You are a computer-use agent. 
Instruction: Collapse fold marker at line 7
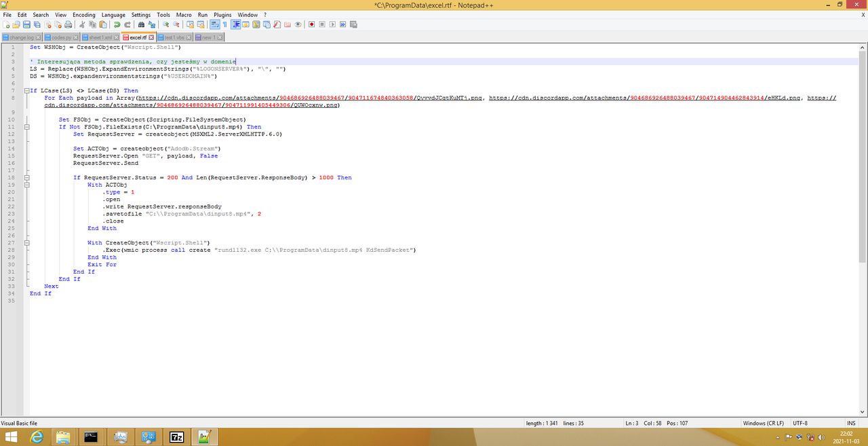26,90
